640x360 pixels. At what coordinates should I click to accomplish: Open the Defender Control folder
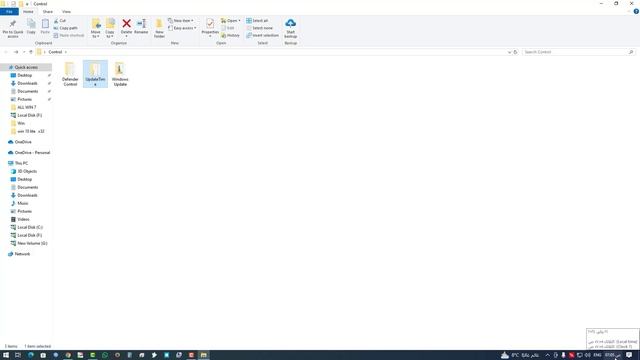click(x=70, y=74)
